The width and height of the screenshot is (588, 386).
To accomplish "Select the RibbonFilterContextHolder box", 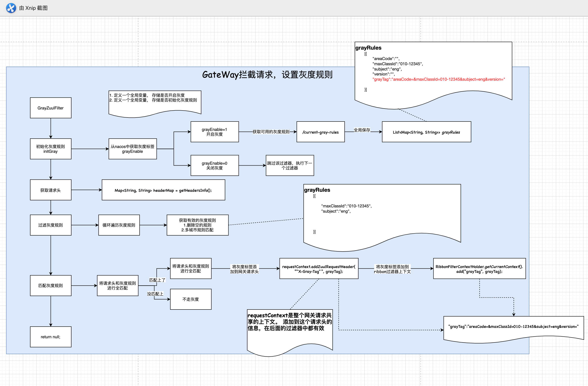I will click(x=479, y=269).
